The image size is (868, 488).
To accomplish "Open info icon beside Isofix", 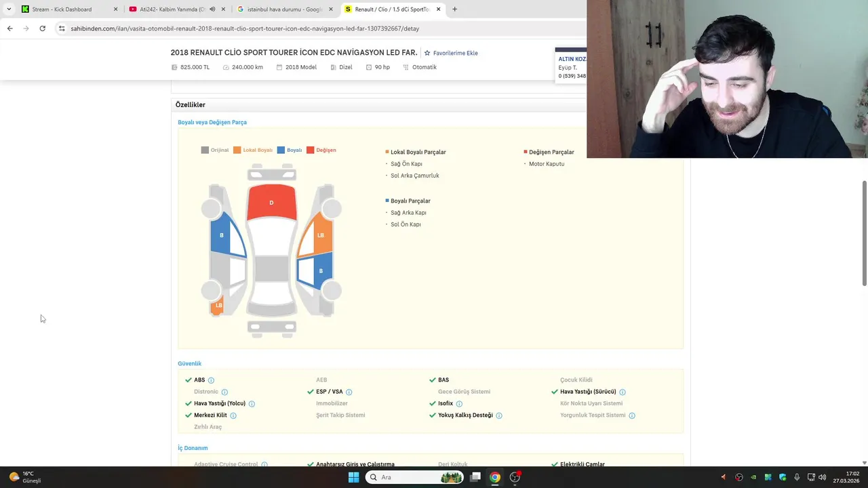I will pos(459,404).
